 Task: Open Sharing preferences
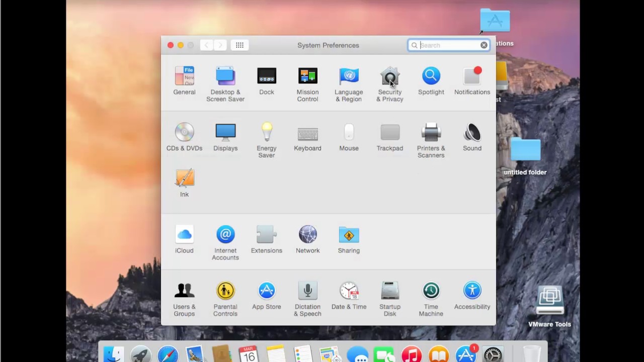[x=349, y=239]
